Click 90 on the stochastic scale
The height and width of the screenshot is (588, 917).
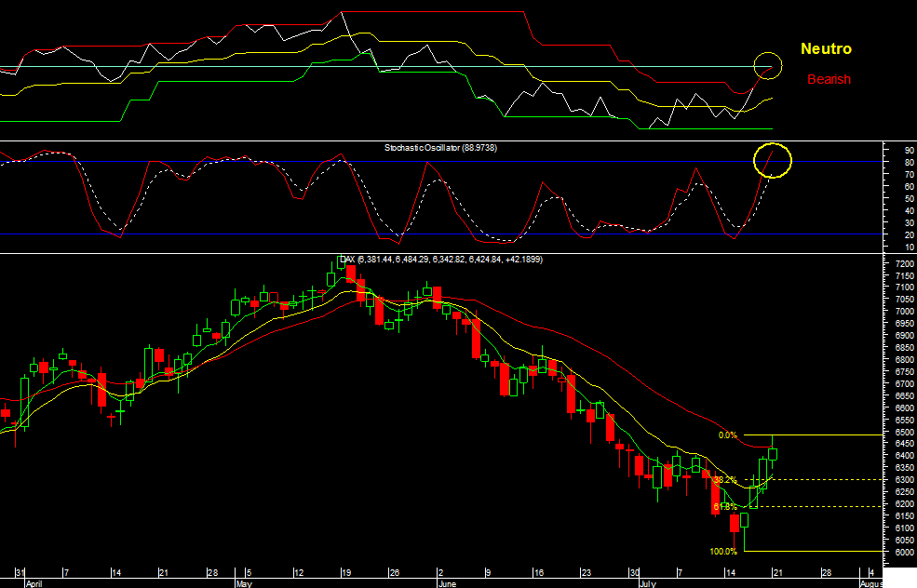tap(909, 150)
